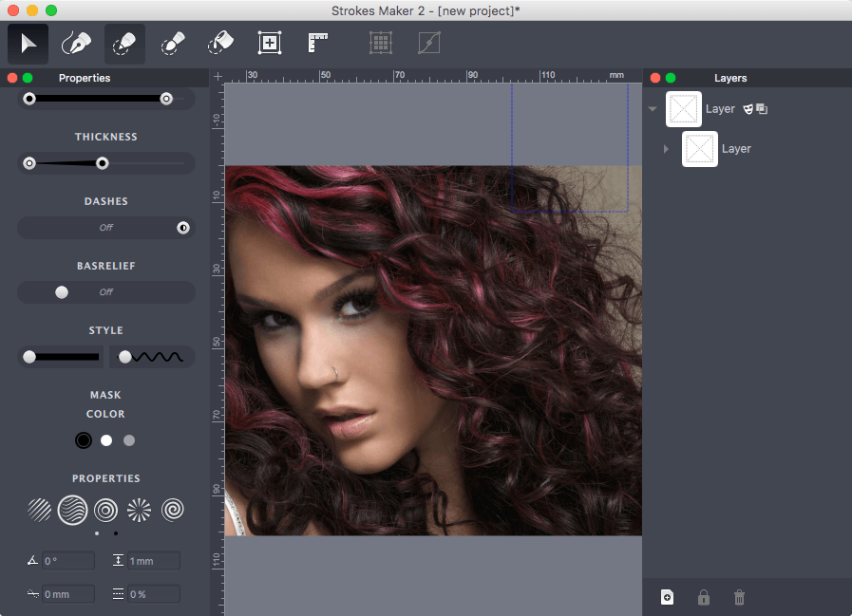Expand the nested child Layer
The width and height of the screenshot is (852, 616).
[667, 149]
